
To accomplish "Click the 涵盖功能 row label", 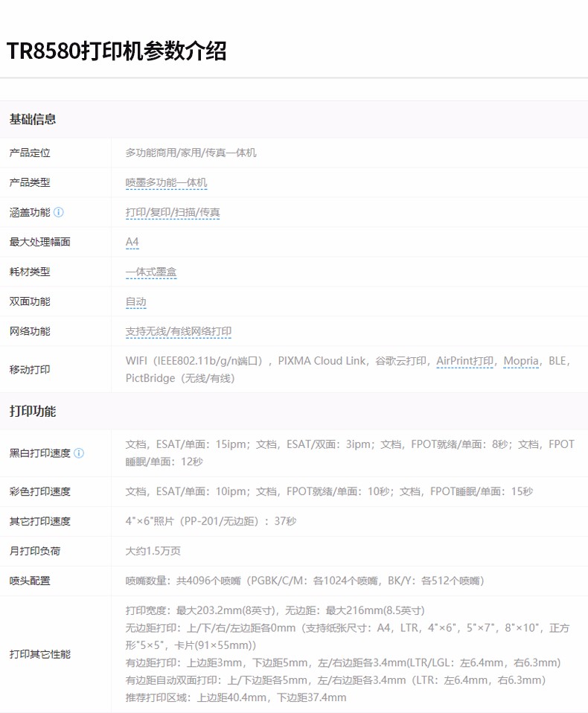I will (x=30, y=212).
